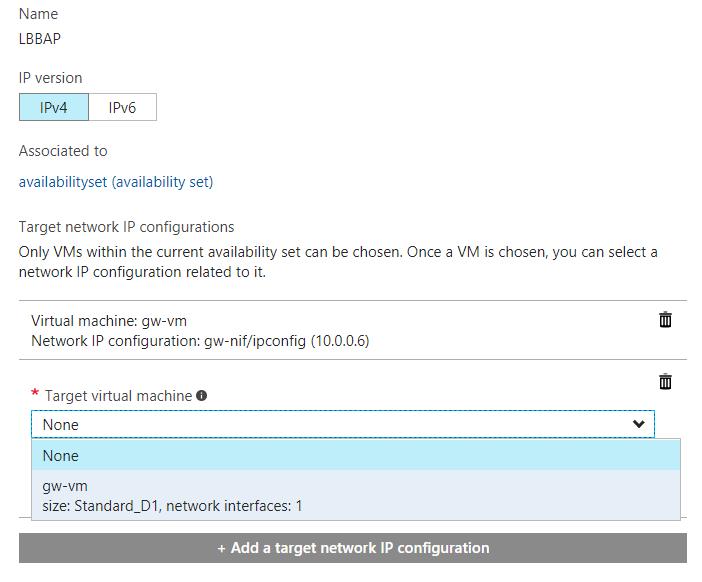Click trash icon above the Target virtual machine dropdown
Screen dimensions: 702x582
(665, 382)
